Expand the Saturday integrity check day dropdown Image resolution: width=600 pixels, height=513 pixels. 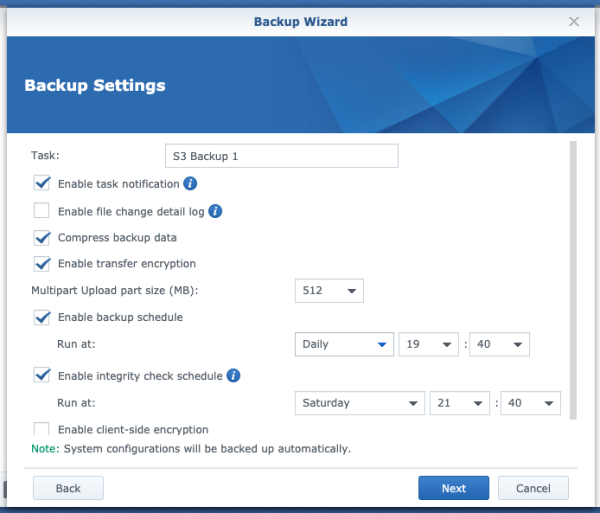click(360, 403)
